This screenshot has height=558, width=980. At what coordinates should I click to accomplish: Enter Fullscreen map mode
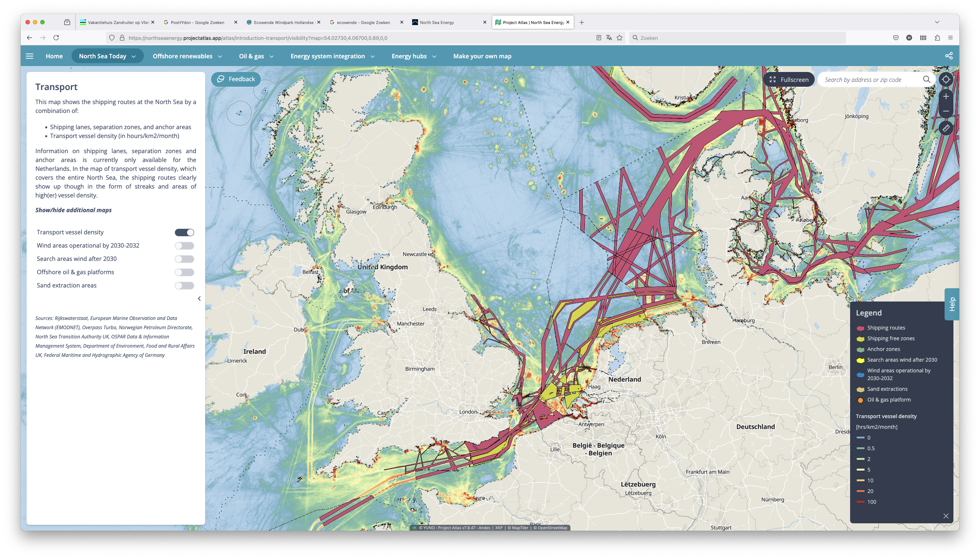click(x=789, y=80)
